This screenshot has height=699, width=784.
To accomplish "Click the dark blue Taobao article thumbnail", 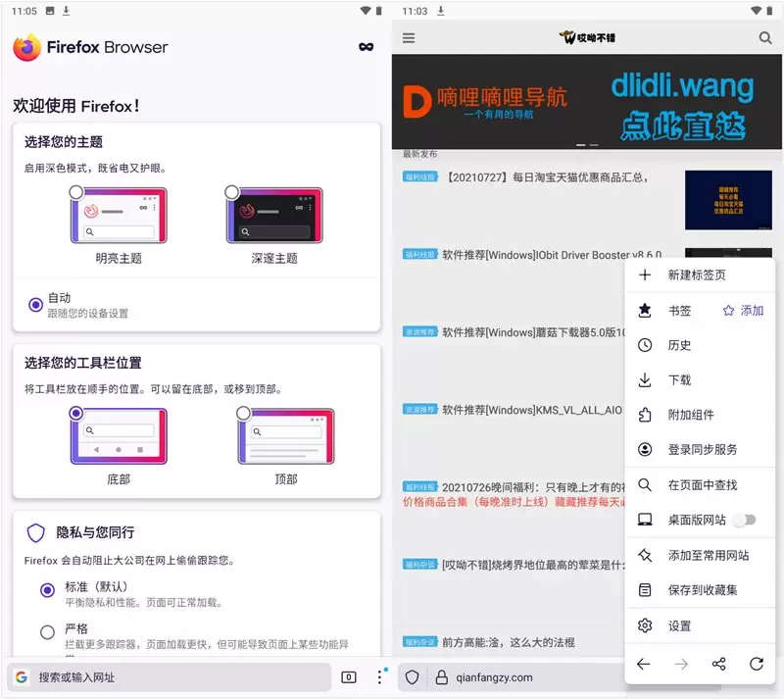I will click(x=728, y=200).
